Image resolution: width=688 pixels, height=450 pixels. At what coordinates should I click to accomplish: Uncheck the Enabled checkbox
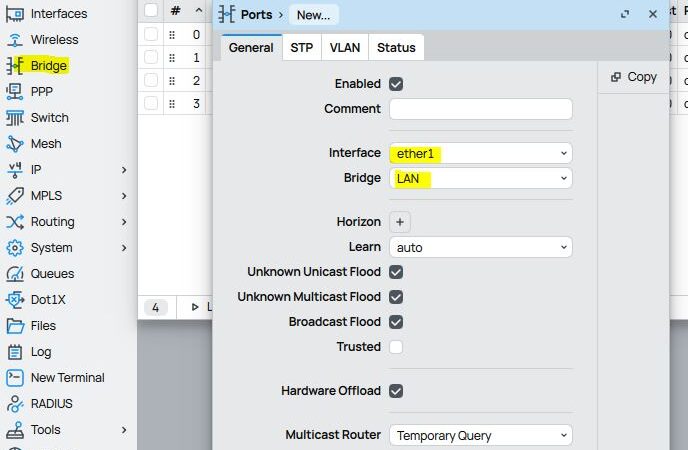[396, 84]
